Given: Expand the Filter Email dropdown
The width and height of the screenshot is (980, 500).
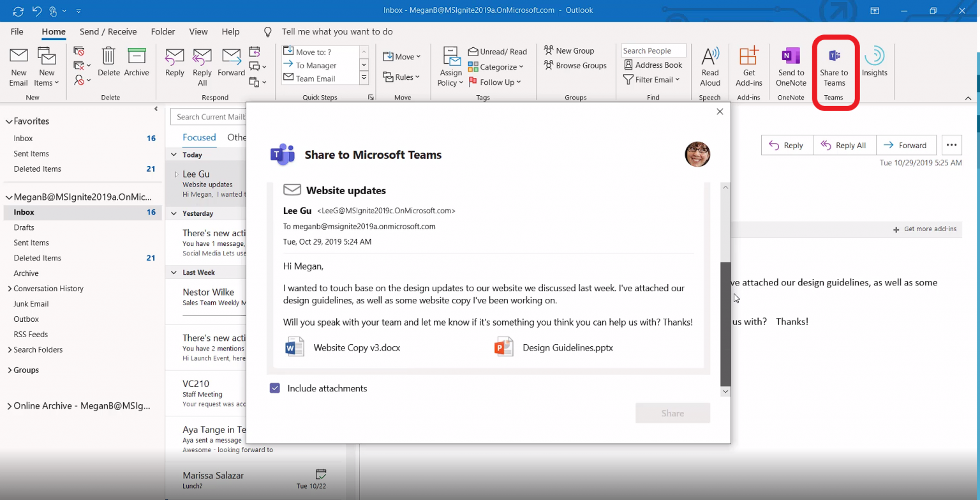Looking at the screenshot, I should [652, 79].
